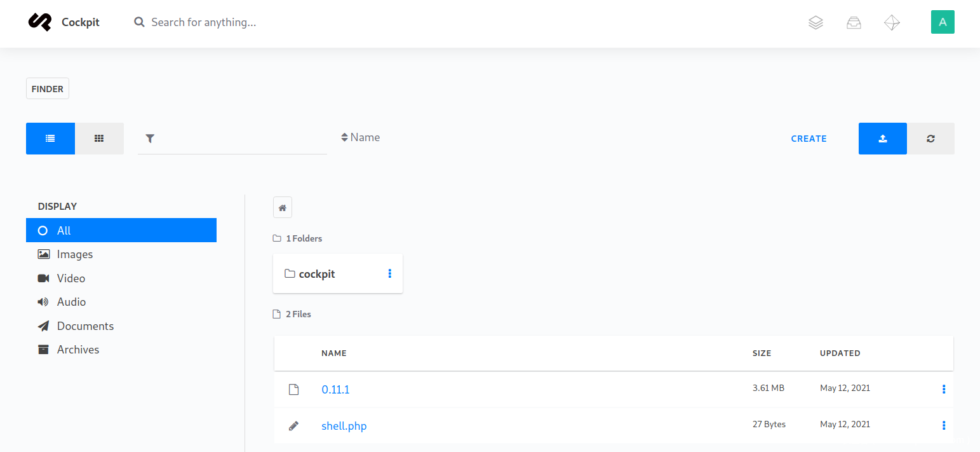The image size is (980, 452).
Task: Click the 3.61 MB size cell
Action: [x=769, y=388]
